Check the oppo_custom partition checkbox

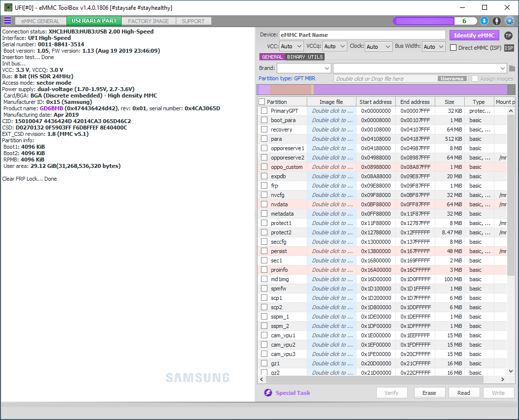coord(264,167)
